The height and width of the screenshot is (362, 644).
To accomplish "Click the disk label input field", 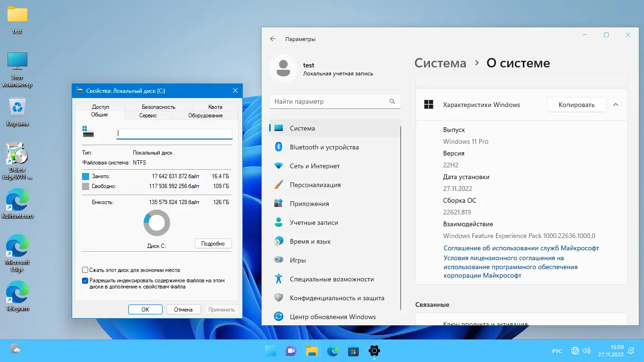I will [174, 133].
